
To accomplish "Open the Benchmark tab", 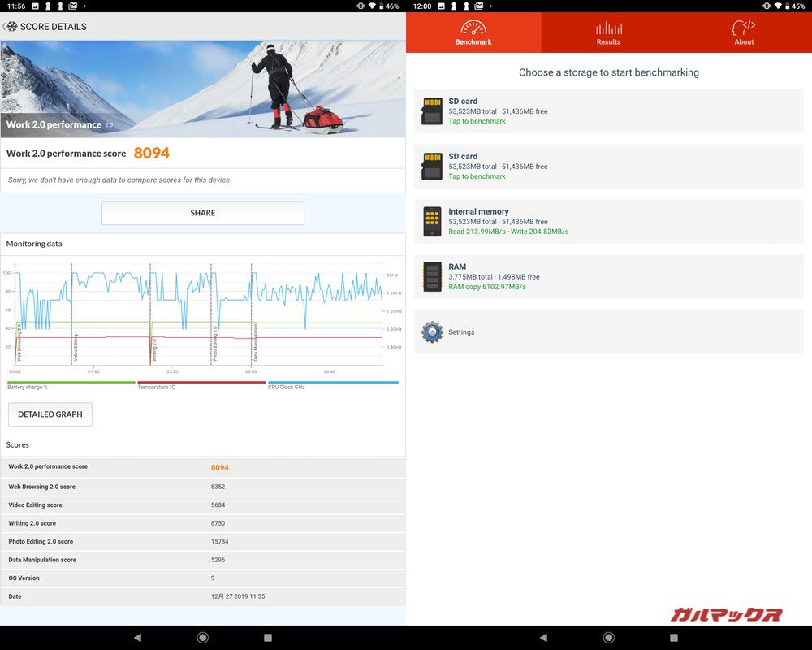I will tap(473, 32).
